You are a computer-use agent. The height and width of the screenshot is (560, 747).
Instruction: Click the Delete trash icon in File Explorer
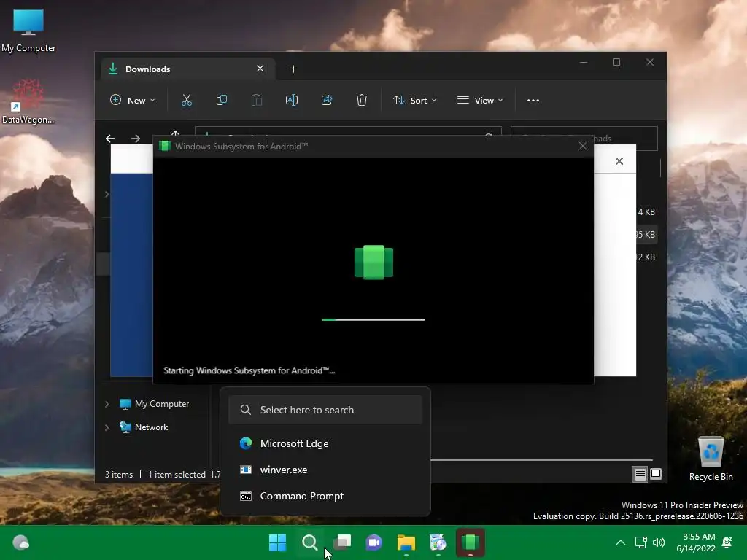click(x=362, y=100)
